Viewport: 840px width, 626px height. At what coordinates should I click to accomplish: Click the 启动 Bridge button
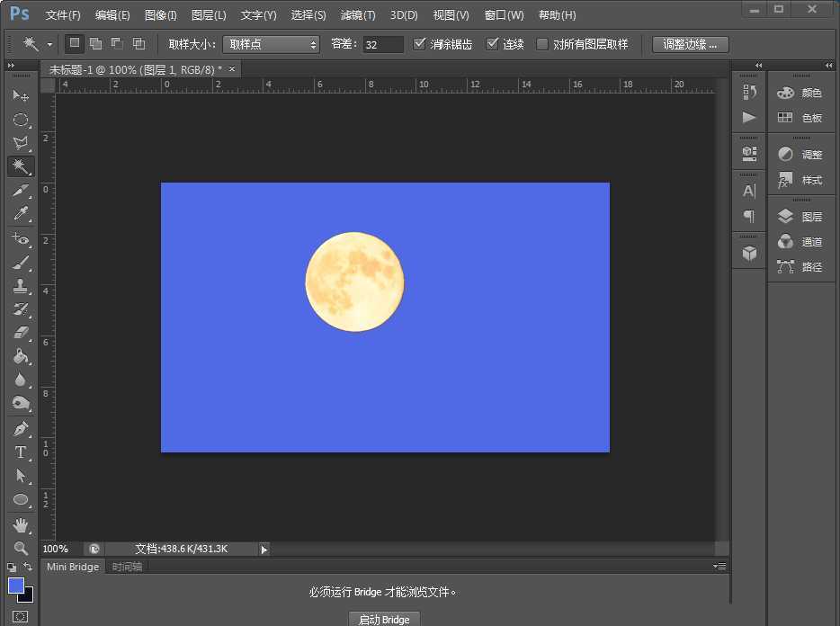click(x=384, y=619)
